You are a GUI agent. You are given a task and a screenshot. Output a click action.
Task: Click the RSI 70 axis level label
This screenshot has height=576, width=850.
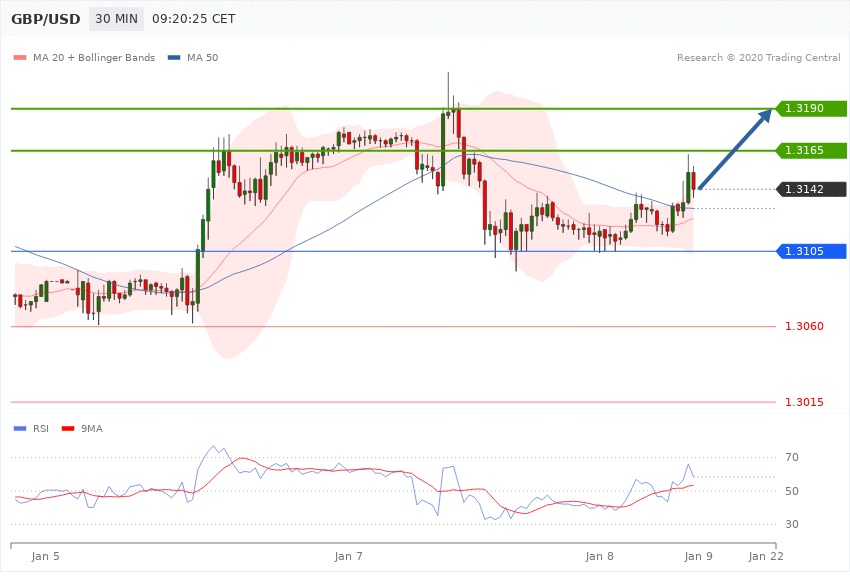[791, 458]
